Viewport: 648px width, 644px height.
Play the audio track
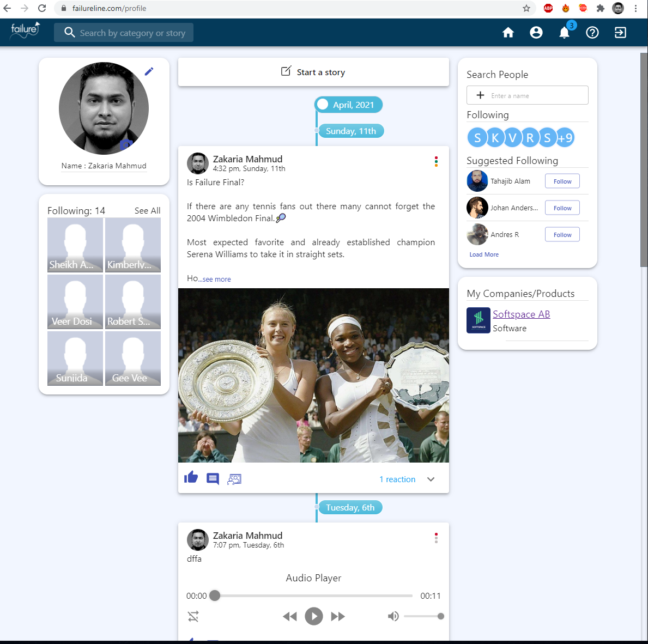[314, 616]
